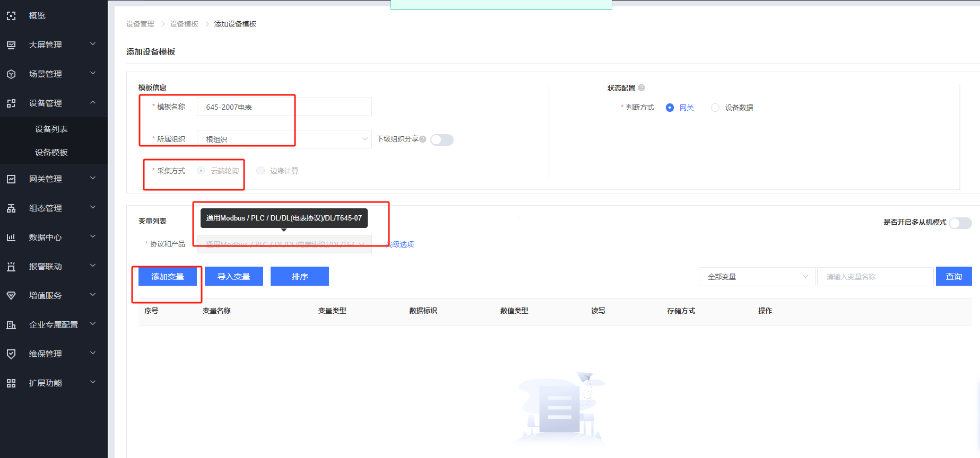Click the 网关管理 sidebar icon
The height and width of the screenshot is (458, 980).
click(11, 179)
